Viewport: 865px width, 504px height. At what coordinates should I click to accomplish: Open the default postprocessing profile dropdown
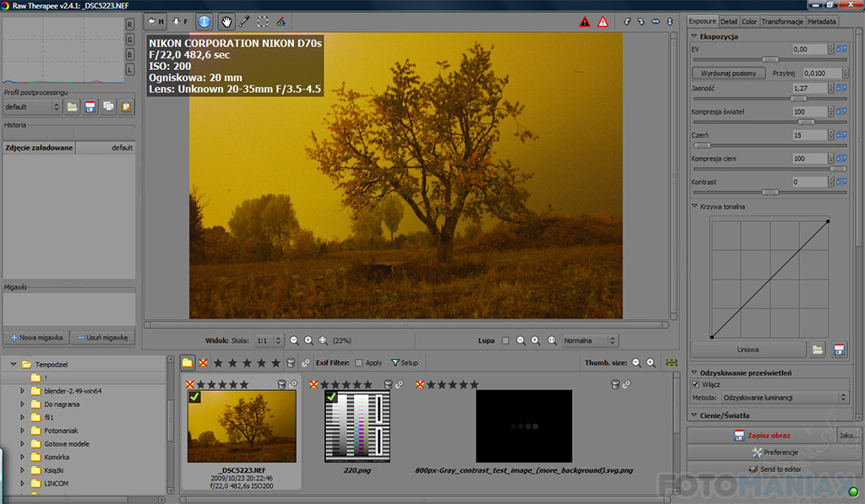click(33, 107)
